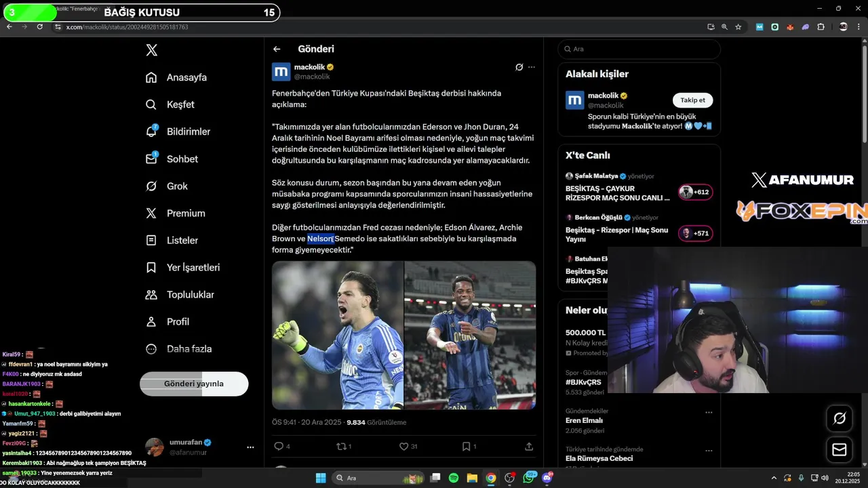Share the post with share icon
This screenshot has height=488, width=868.
pyautogui.click(x=529, y=446)
